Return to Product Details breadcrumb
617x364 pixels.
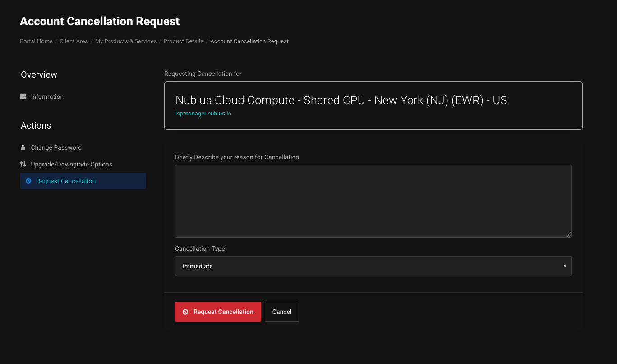click(x=183, y=41)
